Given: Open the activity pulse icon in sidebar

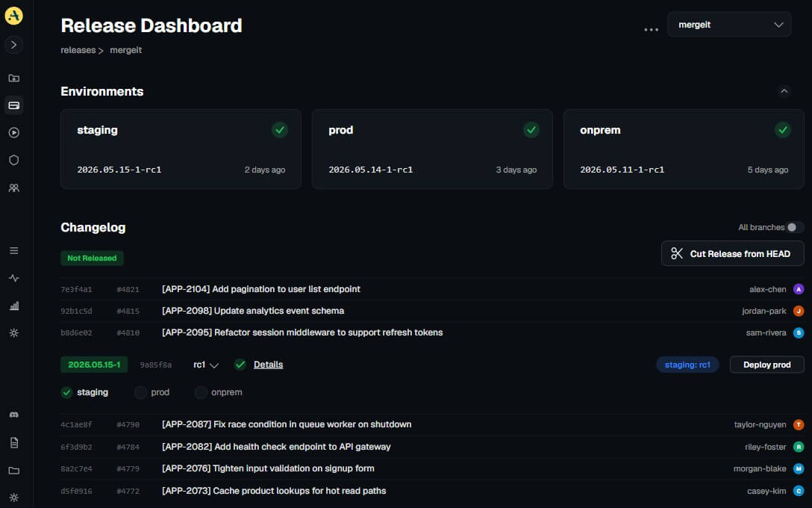Looking at the screenshot, I should point(14,279).
